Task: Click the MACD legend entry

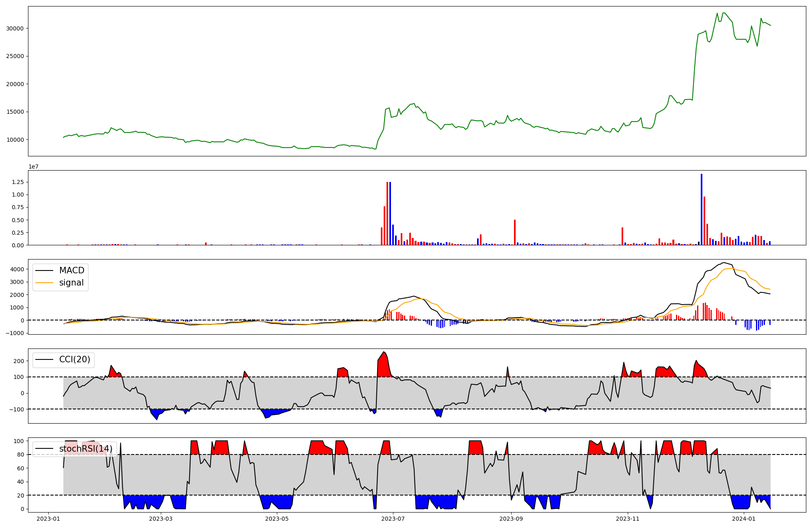Action: 71,270
